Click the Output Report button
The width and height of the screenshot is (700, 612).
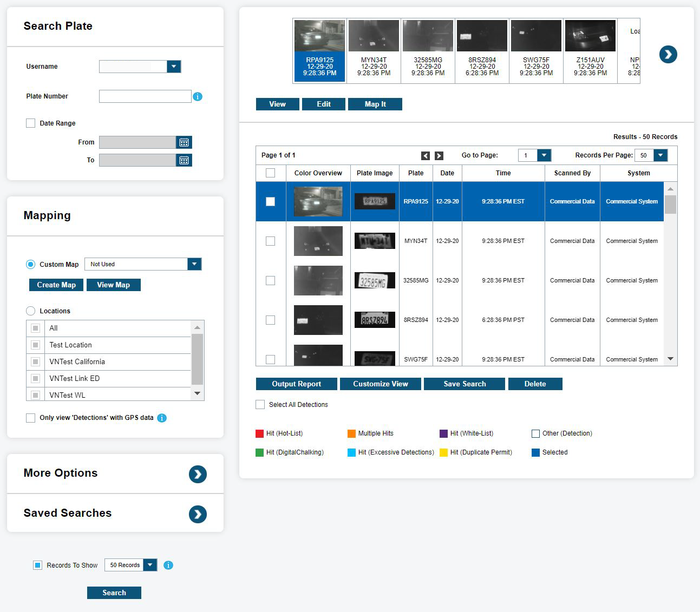[x=296, y=384]
